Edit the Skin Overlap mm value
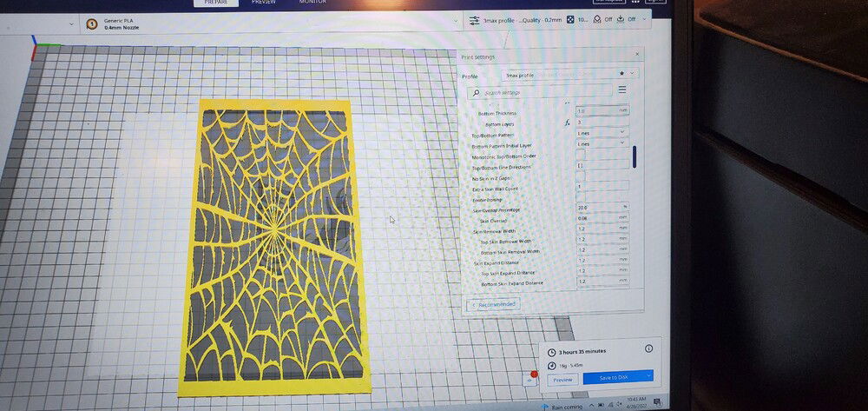The image size is (868, 411). pyautogui.click(x=602, y=218)
